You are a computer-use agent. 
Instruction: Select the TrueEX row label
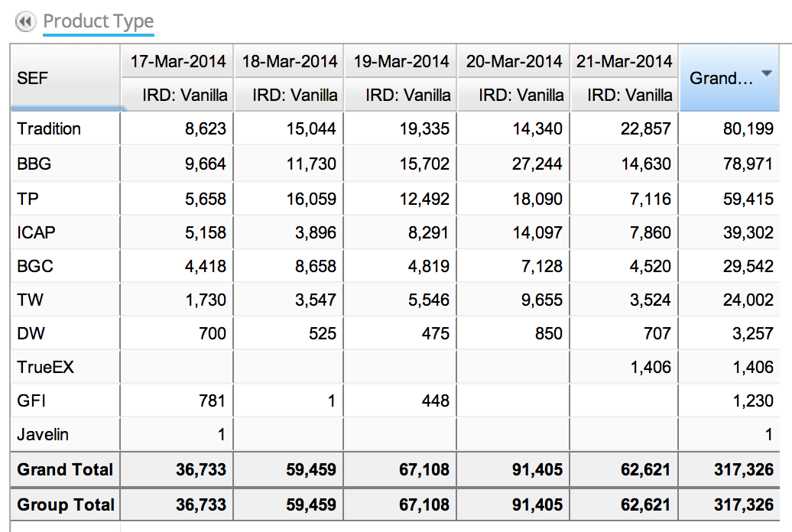(x=45, y=367)
